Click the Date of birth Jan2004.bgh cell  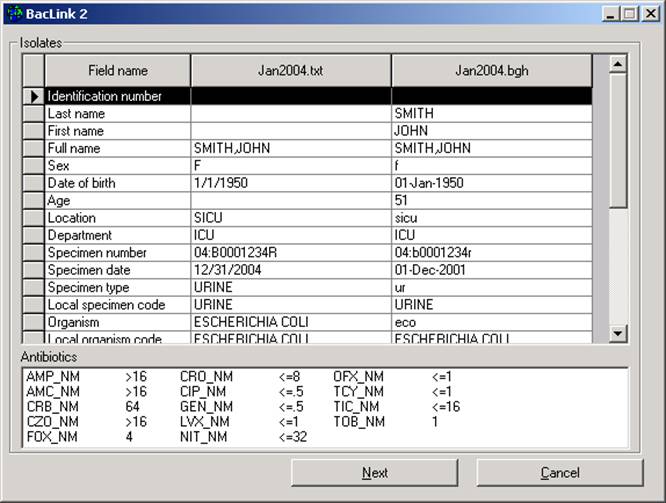tap(491, 183)
